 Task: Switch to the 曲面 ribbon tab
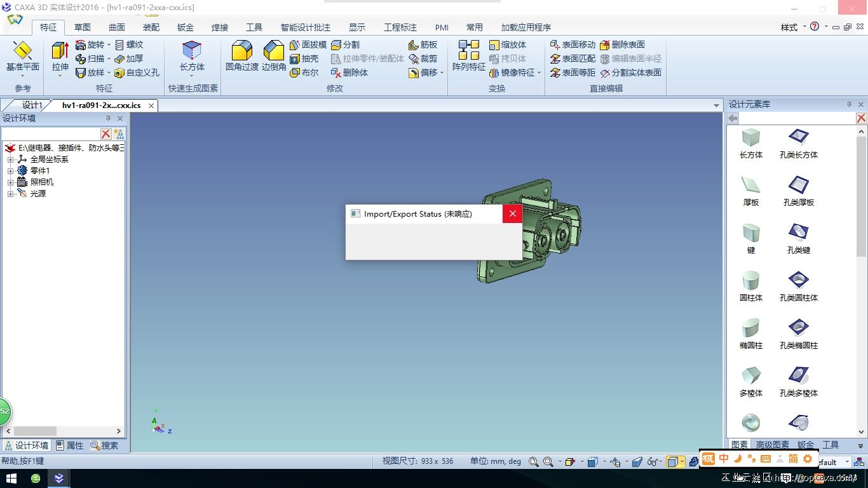pyautogui.click(x=117, y=27)
